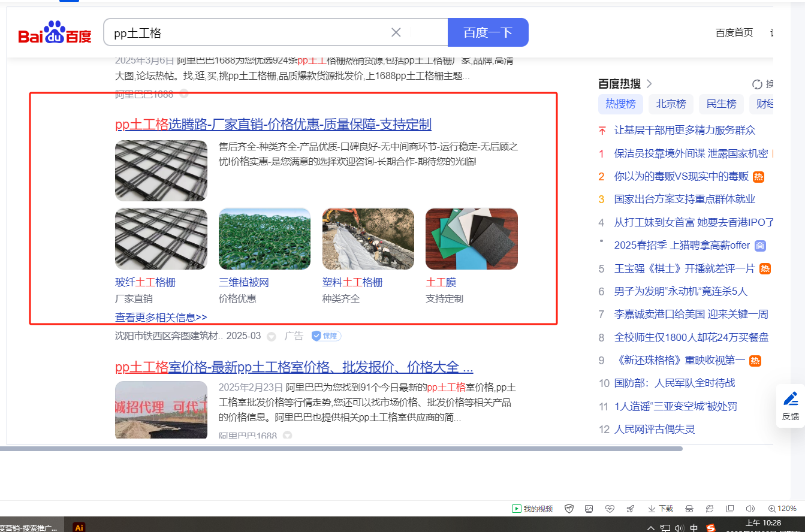The width and height of the screenshot is (805, 532).
Task: Expand the menu beside 沈阳市铁西区奔图建筑材 source
Action: (x=271, y=337)
